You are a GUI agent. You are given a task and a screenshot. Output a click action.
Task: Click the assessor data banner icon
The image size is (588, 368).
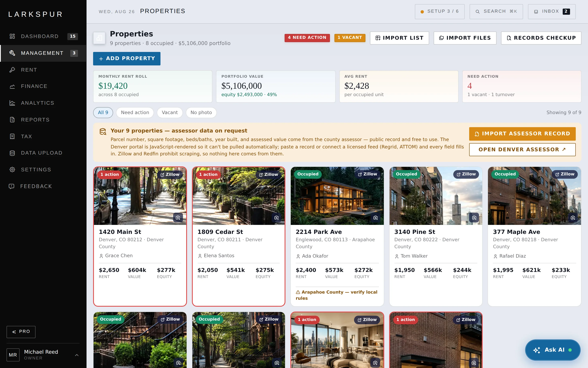click(x=103, y=132)
